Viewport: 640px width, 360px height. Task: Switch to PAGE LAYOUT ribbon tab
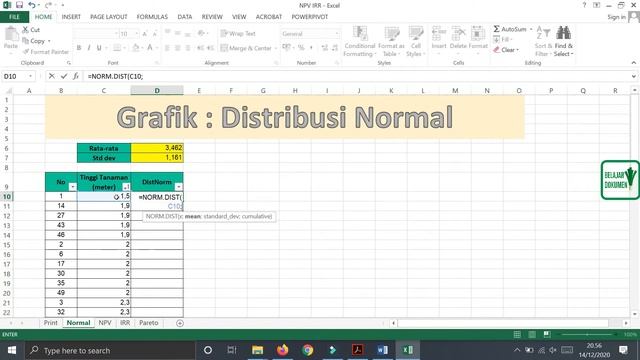tap(109, 17)
